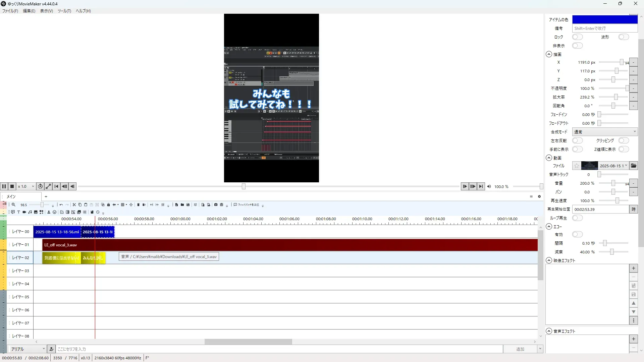Add a text item with the T icon
This screenshot has height=362, width=644.
(18, 212)
